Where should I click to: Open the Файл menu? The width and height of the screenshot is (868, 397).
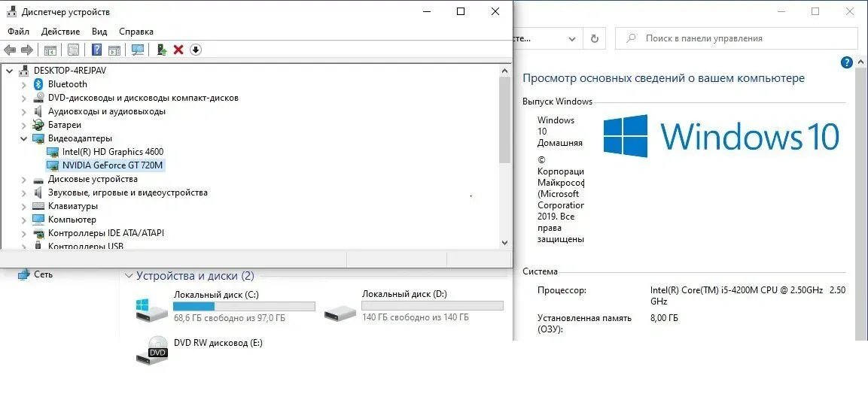tap(18, 32)
